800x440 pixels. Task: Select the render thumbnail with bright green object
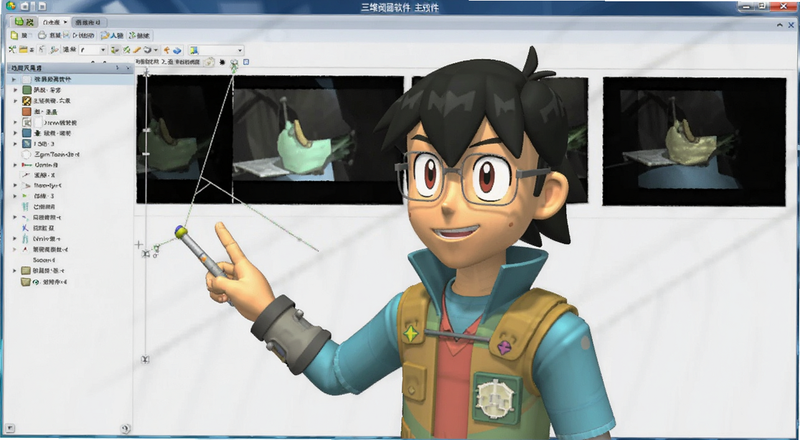pyautogui.click(x=318, y=140)
